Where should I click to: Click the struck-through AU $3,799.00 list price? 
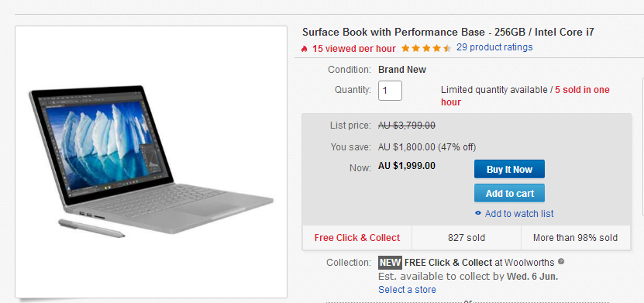click(407, 126)
